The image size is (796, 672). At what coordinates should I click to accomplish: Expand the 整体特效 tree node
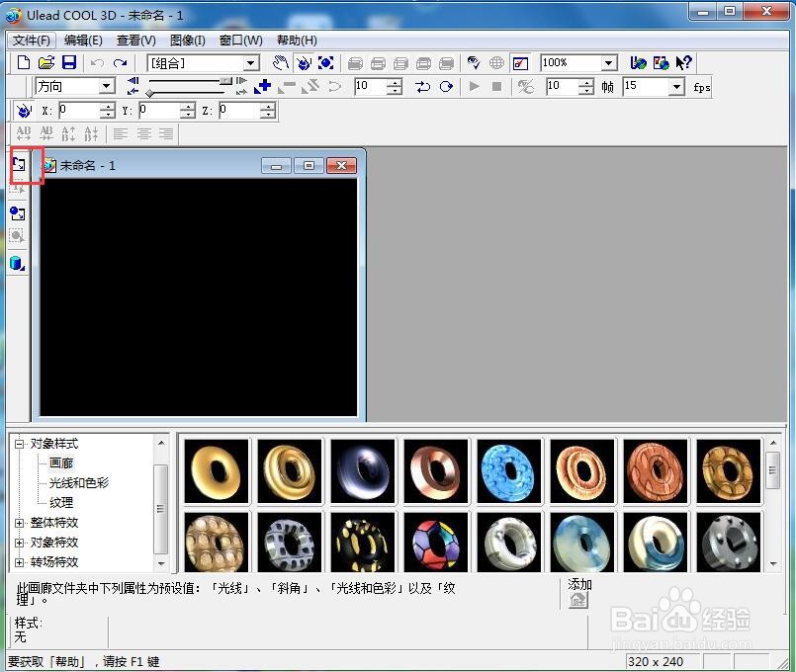coord(20,523)
